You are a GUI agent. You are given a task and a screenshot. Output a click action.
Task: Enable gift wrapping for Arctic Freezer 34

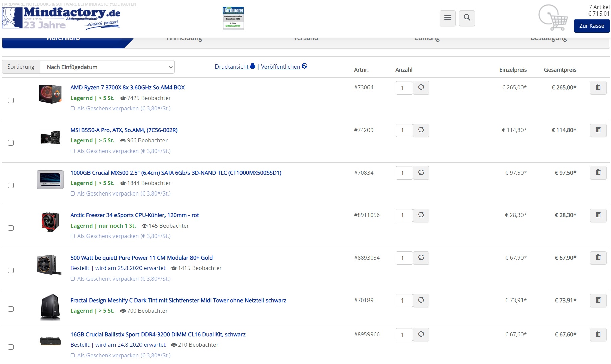coord(73,236)
